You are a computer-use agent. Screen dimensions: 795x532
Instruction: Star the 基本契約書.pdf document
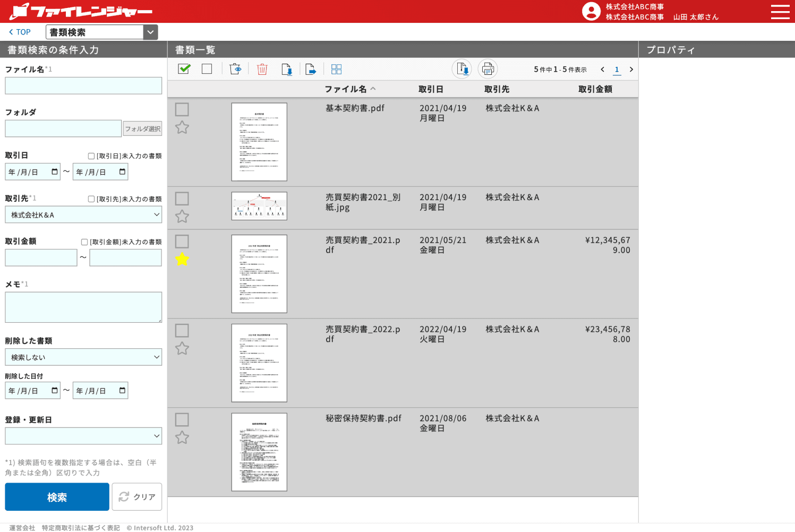[182, 127]
